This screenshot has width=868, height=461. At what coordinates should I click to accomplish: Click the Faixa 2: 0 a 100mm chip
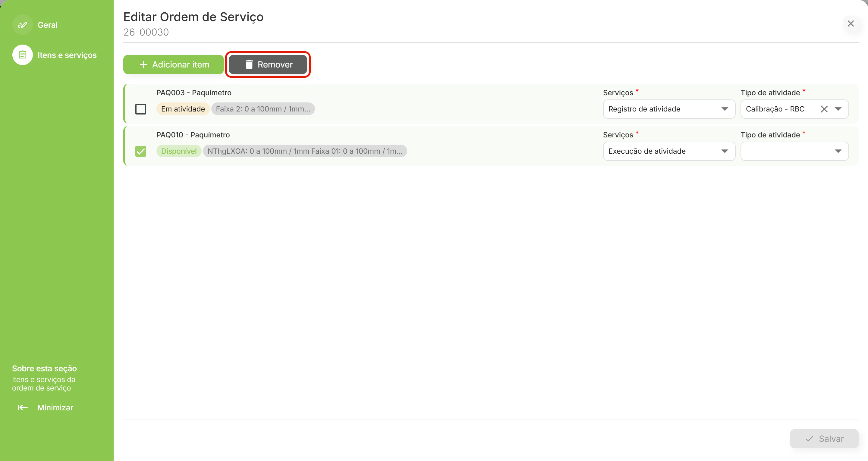pos(263,109)
